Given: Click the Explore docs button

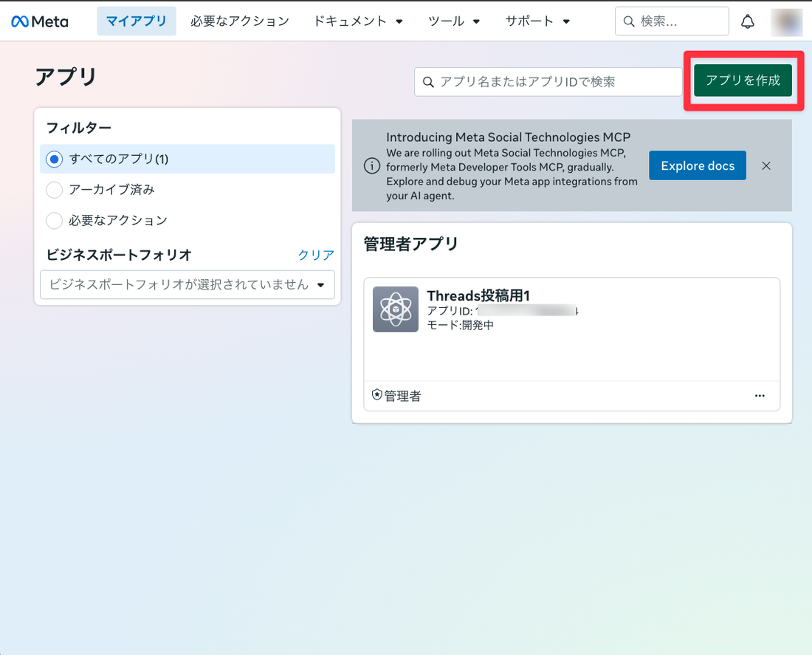Looking at the screenshot, I should pyautogui.click(x=698, y=166).
